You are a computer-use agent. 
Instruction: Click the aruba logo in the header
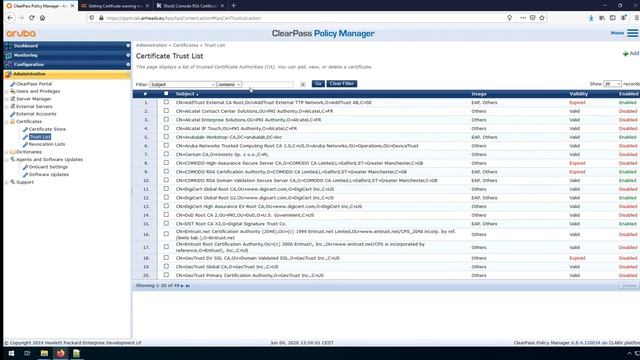(21, 33)
